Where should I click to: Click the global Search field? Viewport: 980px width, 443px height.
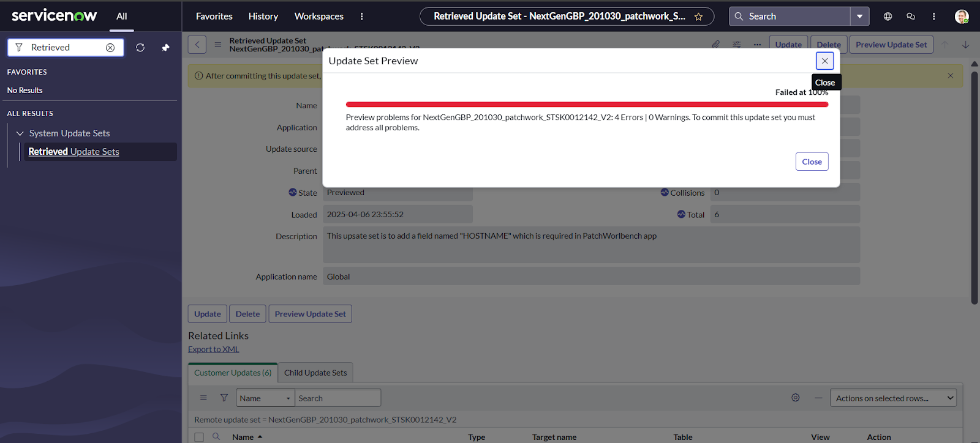coord(790,17)
